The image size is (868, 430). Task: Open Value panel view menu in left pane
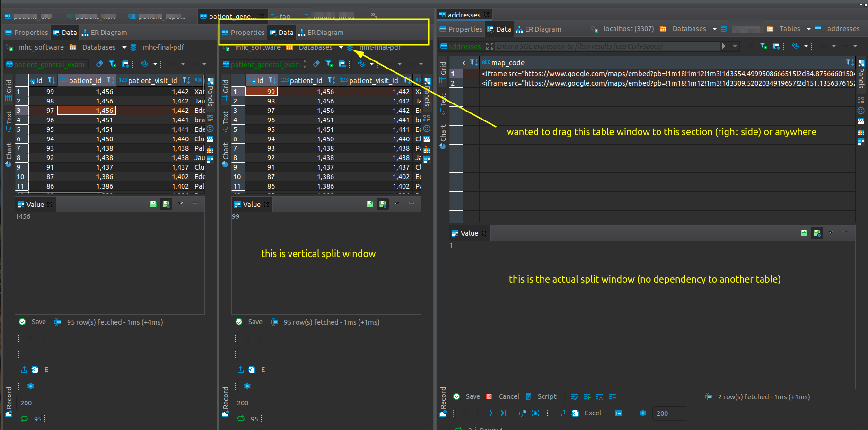[180, 203]
